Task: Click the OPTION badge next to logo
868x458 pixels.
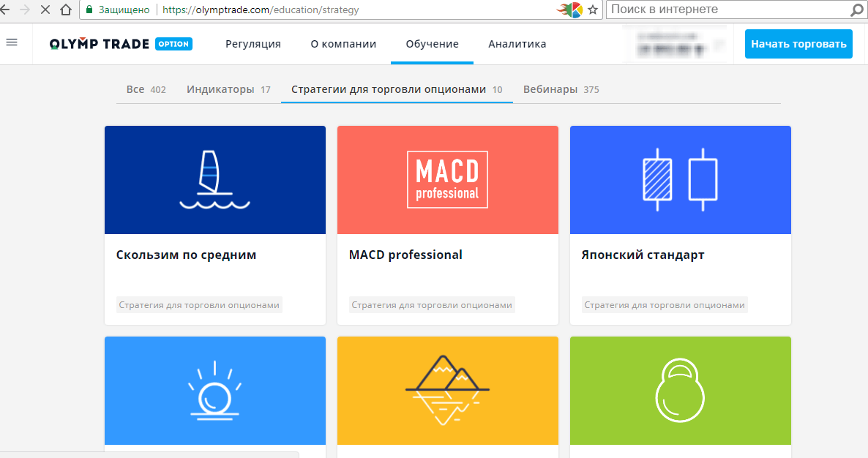Action: click(174, 44)
